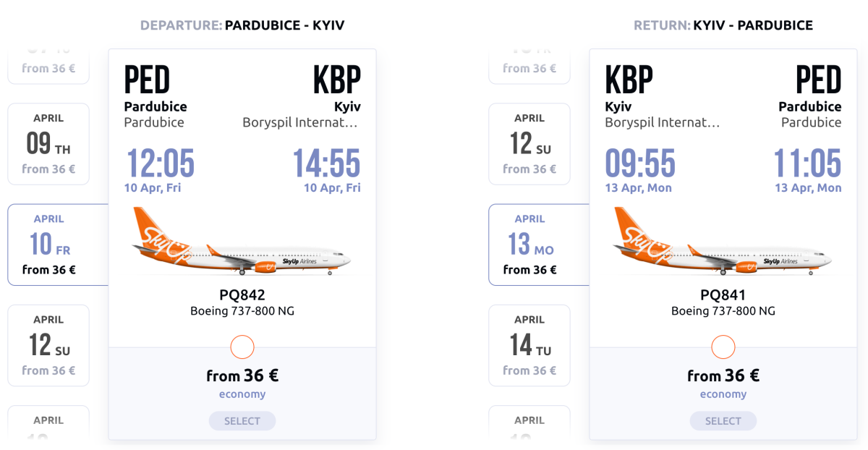
Task: Click the PQ841 flight number label
Action: (x=723, y=295)
